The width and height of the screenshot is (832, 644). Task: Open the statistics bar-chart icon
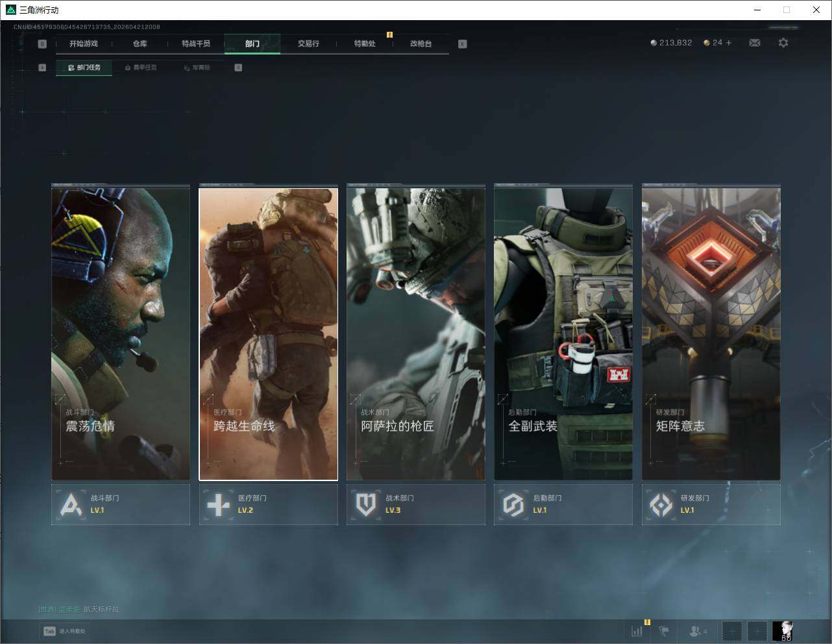[637, 630]
